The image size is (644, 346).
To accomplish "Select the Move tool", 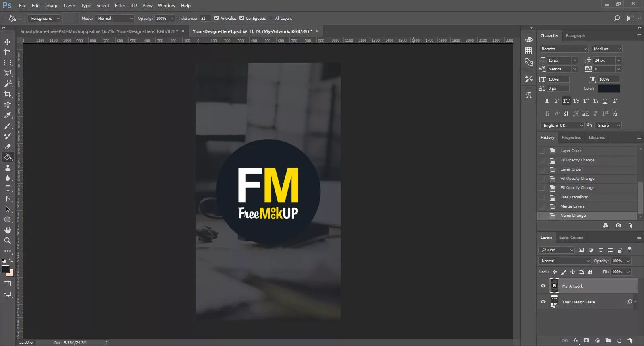I will [x=8, y=42].
